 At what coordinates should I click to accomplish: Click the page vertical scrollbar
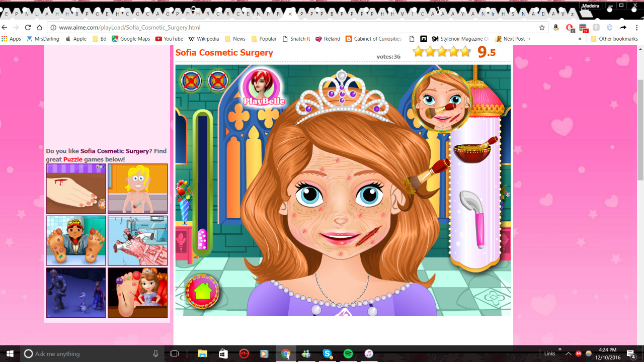click(x=640, y=129)
